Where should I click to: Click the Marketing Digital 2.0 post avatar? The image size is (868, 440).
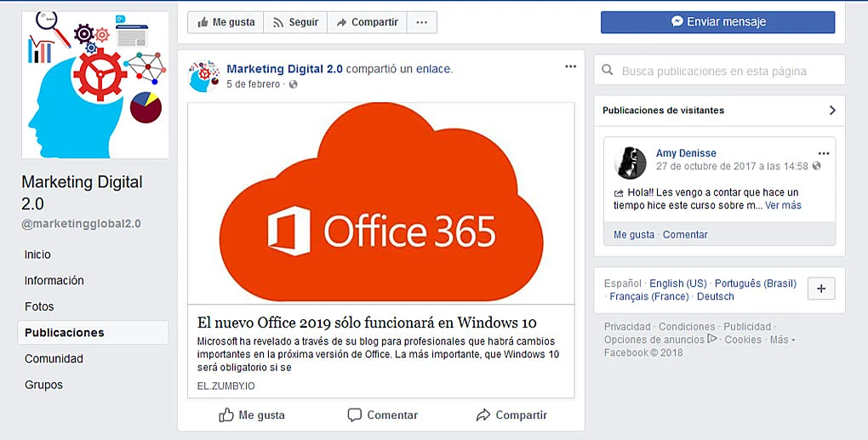[203, 76]
